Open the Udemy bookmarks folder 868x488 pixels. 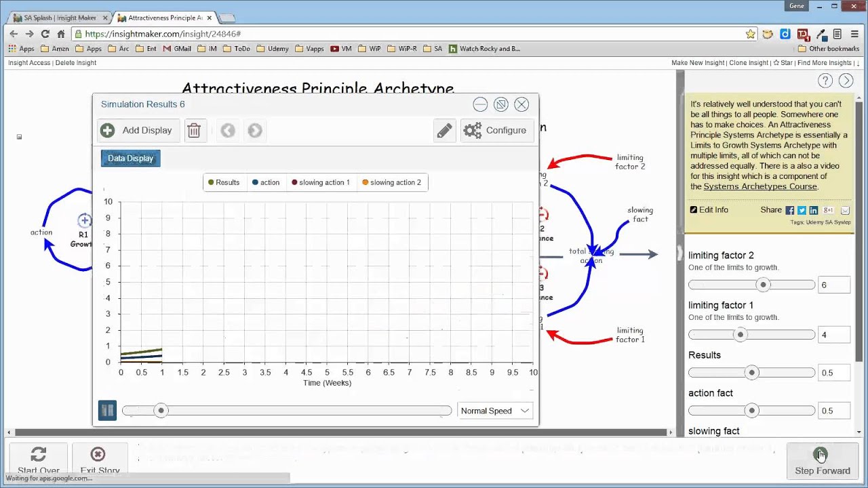(x=273, y=49)
